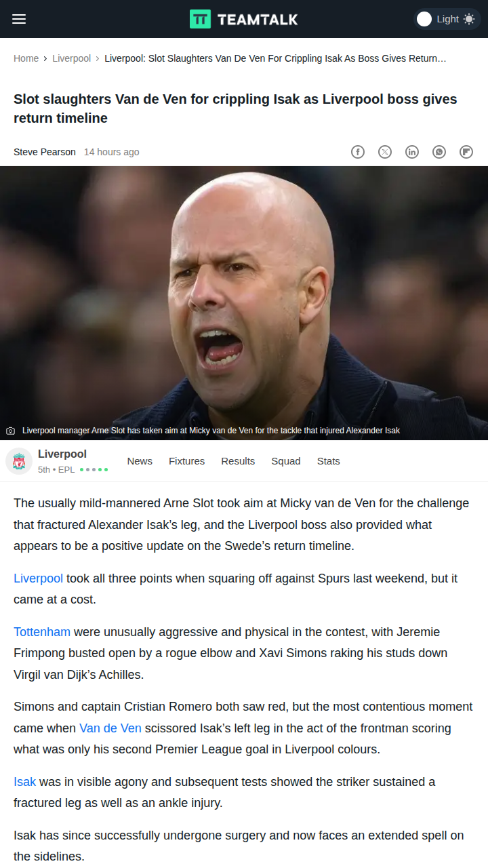Click the Van de Ven link

coord(110,728)
